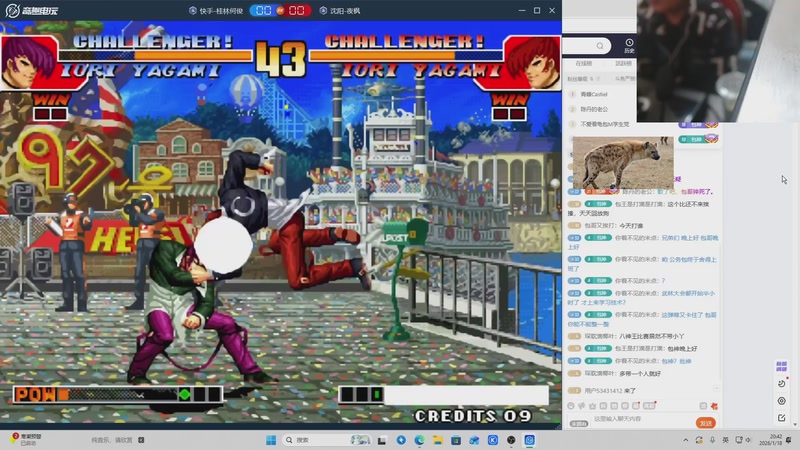
Task: Click chat message 多带一个人就好
Action: click(640, 373)
